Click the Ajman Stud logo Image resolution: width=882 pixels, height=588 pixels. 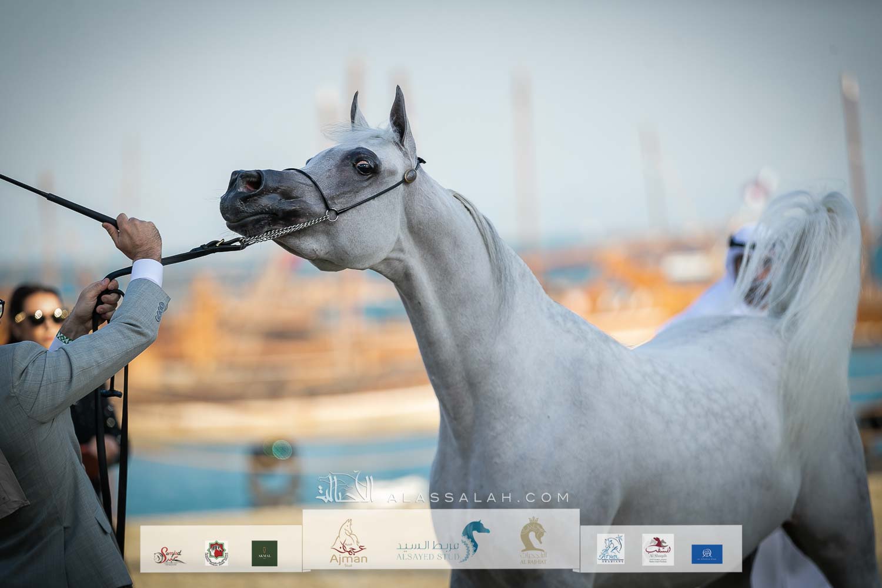coord(349,543)
